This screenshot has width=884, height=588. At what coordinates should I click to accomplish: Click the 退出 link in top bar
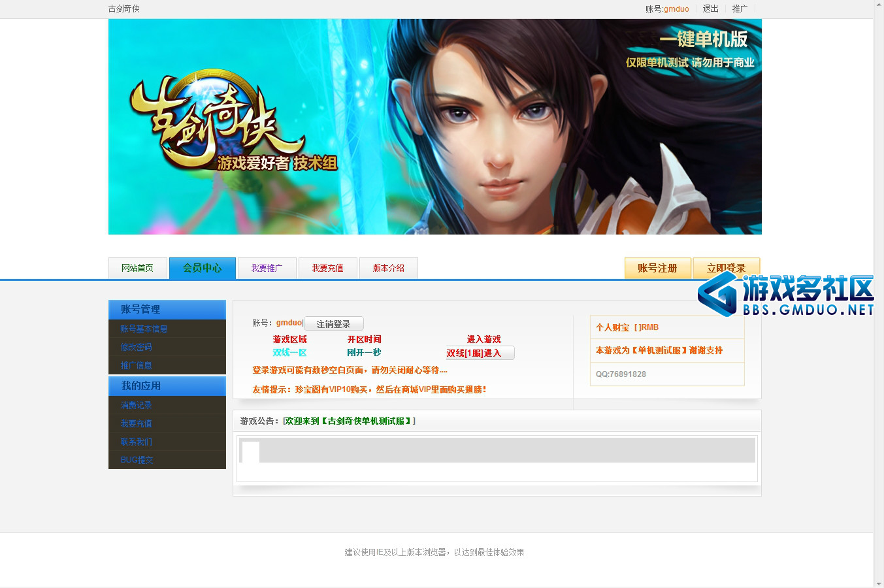click(710, 8)
